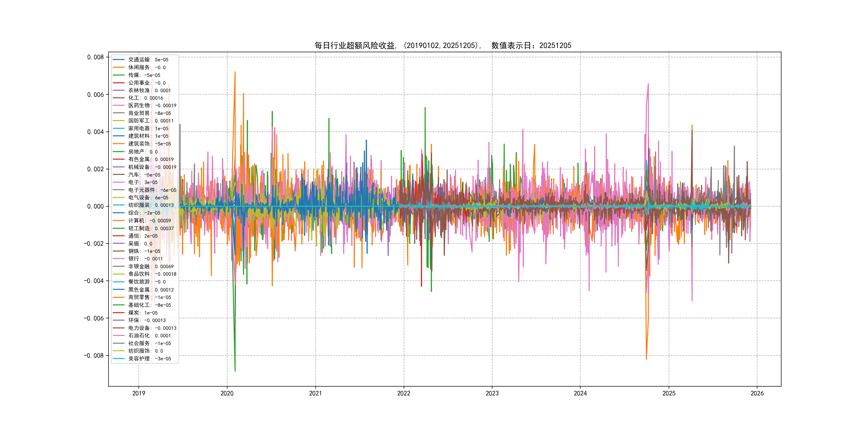Click the 计算机 legend entry text
This screenshot has width=868, height=434.
149,220
